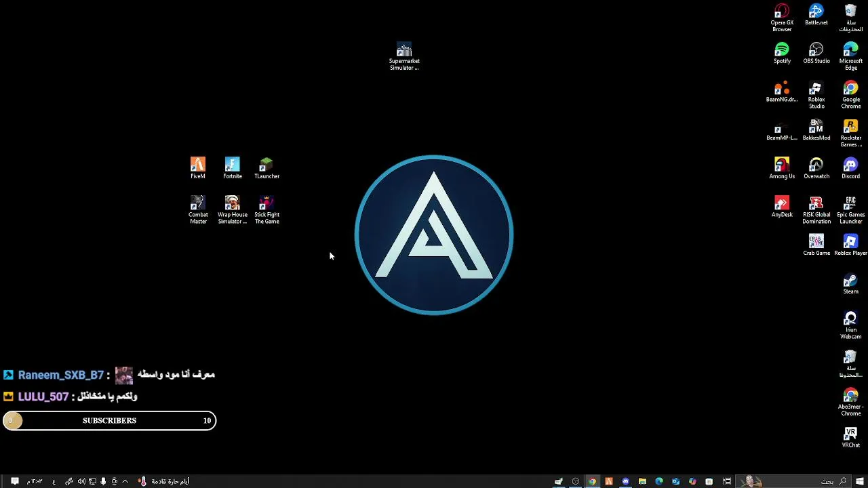Viewport: 868px width, 488px height.
Task: Switch to the active Chrome taskbar window
Action: point(592,481)
